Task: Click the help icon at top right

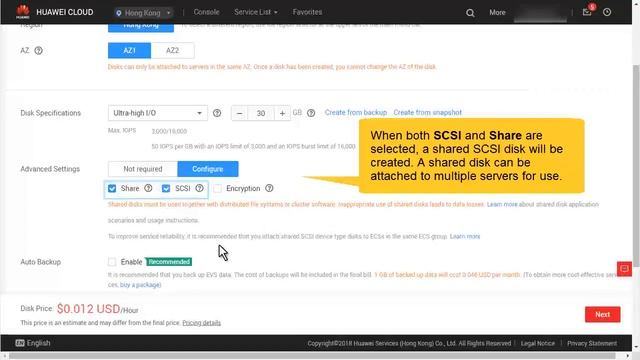Action: 607,12
